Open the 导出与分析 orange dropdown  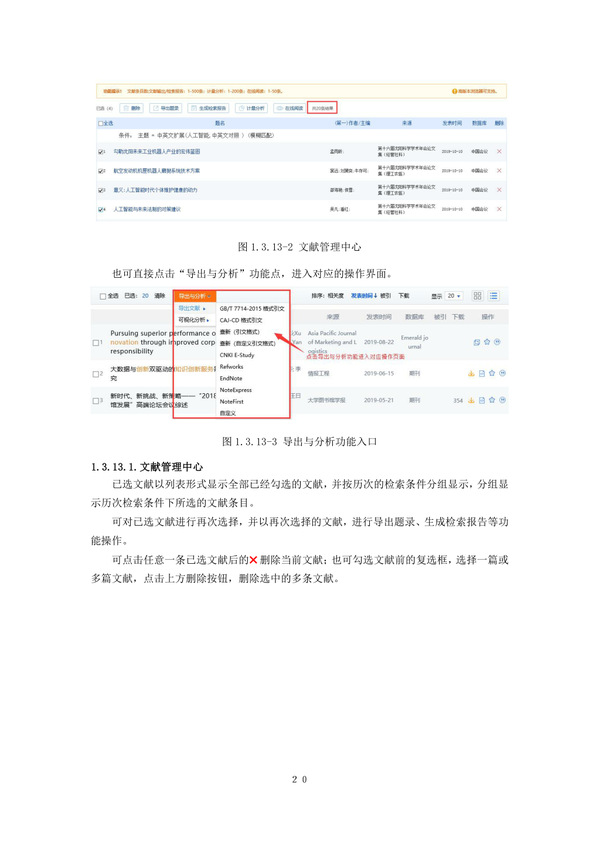(195, 296)
